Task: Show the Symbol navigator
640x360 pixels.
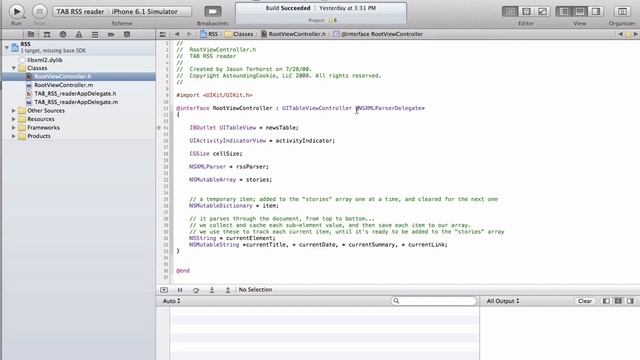Action: [47, 35]
